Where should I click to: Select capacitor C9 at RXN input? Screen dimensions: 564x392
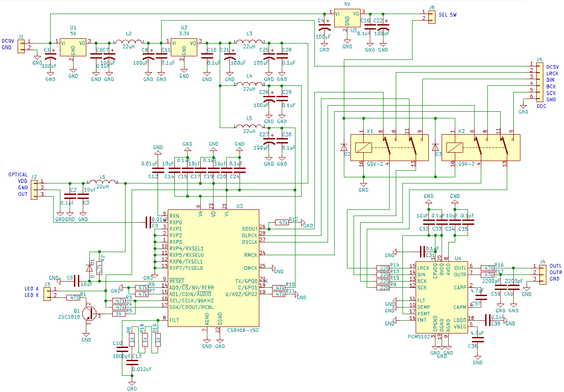[147, 223]
